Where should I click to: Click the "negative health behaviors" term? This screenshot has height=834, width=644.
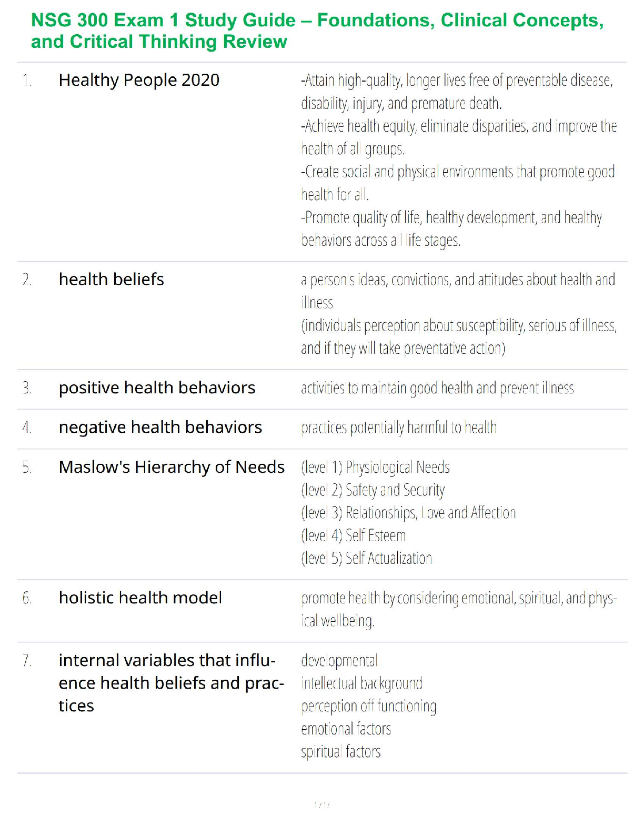pyautogui.click(x=160, y=428)
